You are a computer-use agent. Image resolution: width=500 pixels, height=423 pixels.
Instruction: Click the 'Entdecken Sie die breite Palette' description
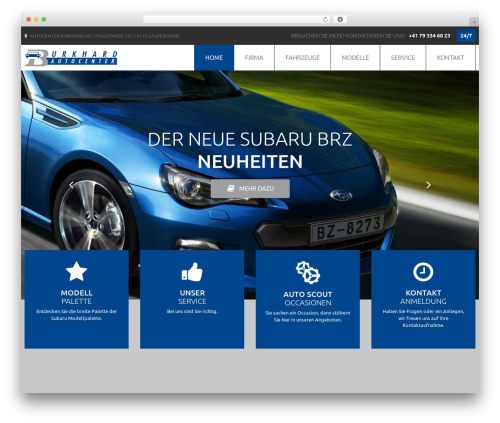(76, 315)
